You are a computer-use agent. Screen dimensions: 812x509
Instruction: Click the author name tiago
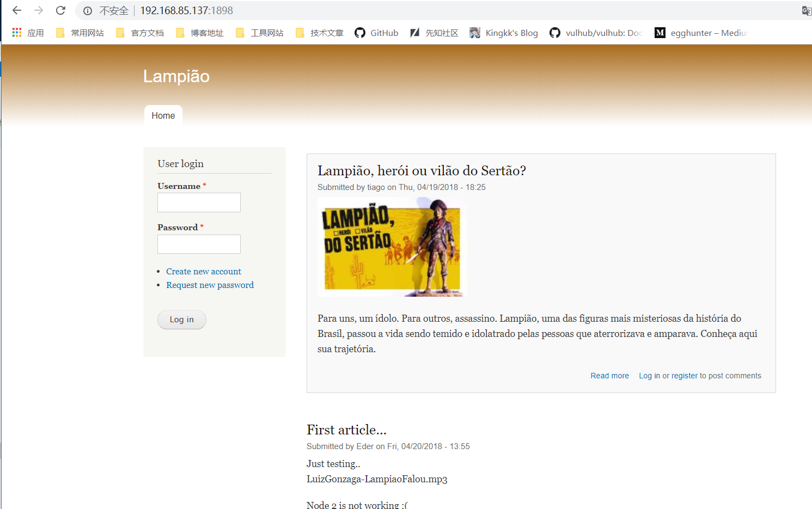tap(376, 187)
